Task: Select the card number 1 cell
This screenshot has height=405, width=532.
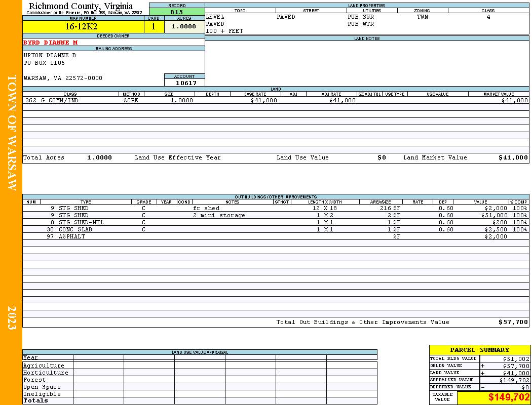Action: click(x=154, y=26)
